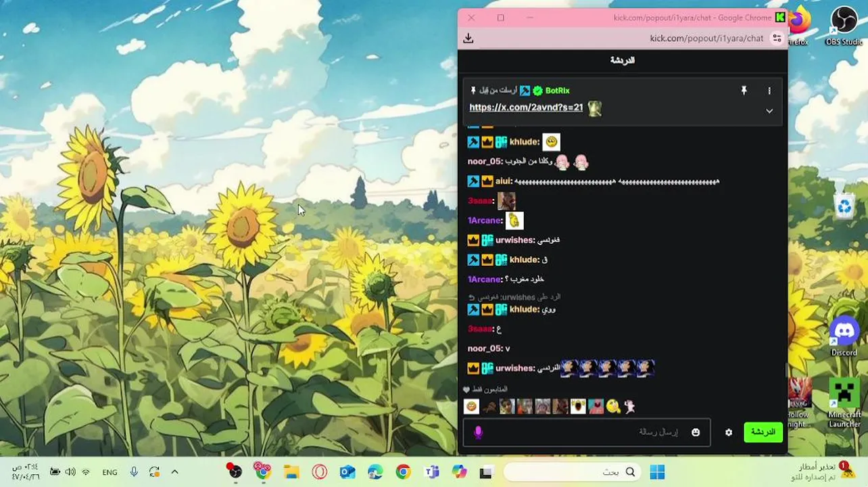This screenshot has height=487, width=868.
Task: Click noor_05 username on the 'v' message
Action: (x=485, y=348)
